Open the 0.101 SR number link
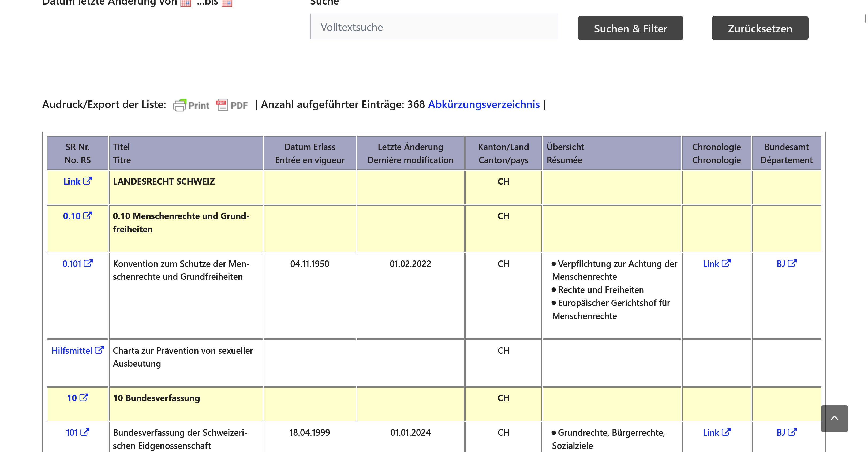This screenshot has height=452, width=868. tap(77, 264)
